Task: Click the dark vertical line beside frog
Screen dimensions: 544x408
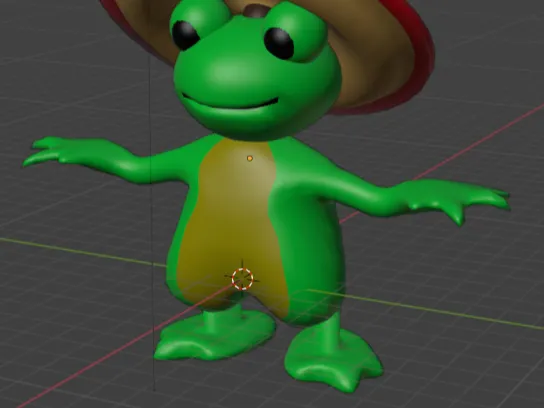Action: 152,222
